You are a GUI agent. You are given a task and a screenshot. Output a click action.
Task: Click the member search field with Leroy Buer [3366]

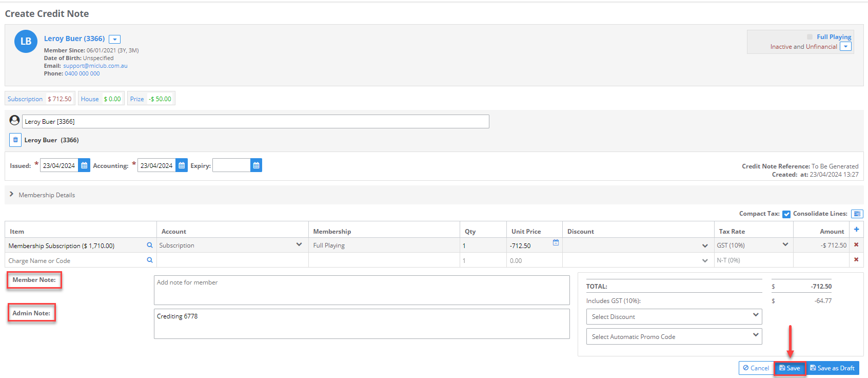coord(255,121)
